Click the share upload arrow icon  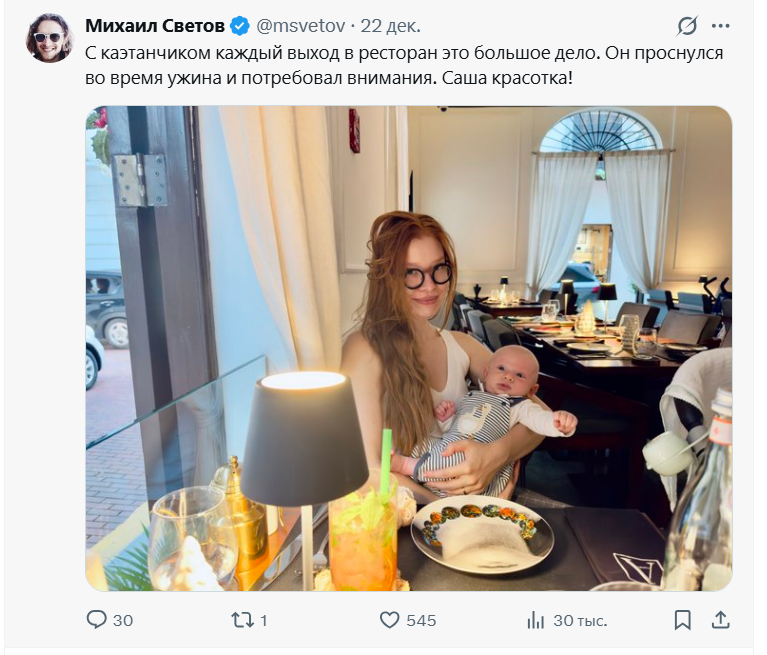pos(720,620)
